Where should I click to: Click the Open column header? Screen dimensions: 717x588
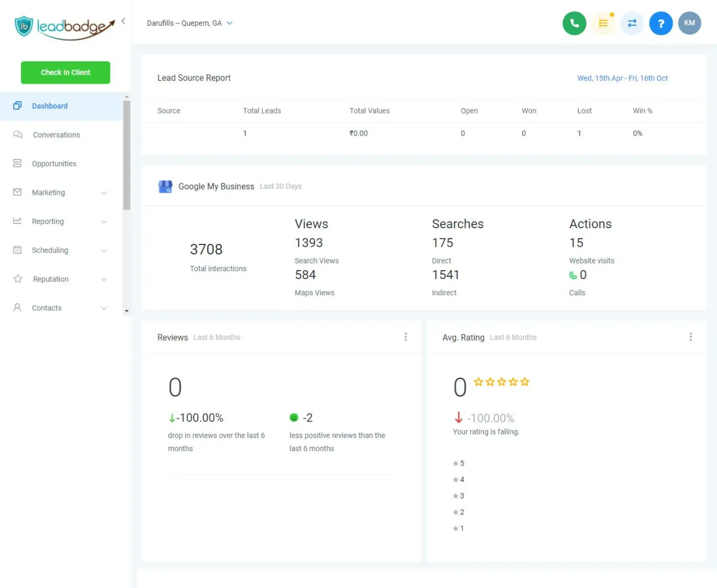pyautogui.click(x=469, y=111)
